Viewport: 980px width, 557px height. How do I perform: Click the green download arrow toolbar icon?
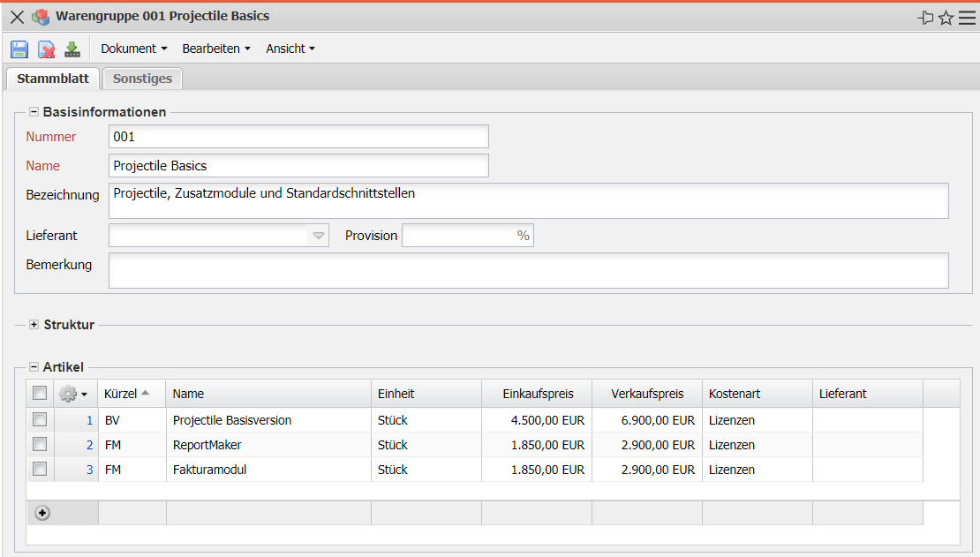[x=72, y=49]
